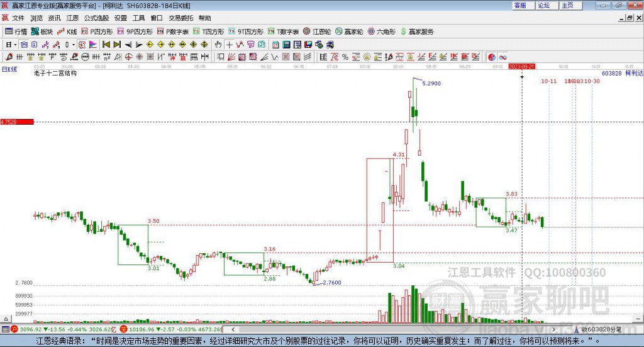Click the 主页 homepage button
Screen dimensions: 644x347
pos(571,5)
